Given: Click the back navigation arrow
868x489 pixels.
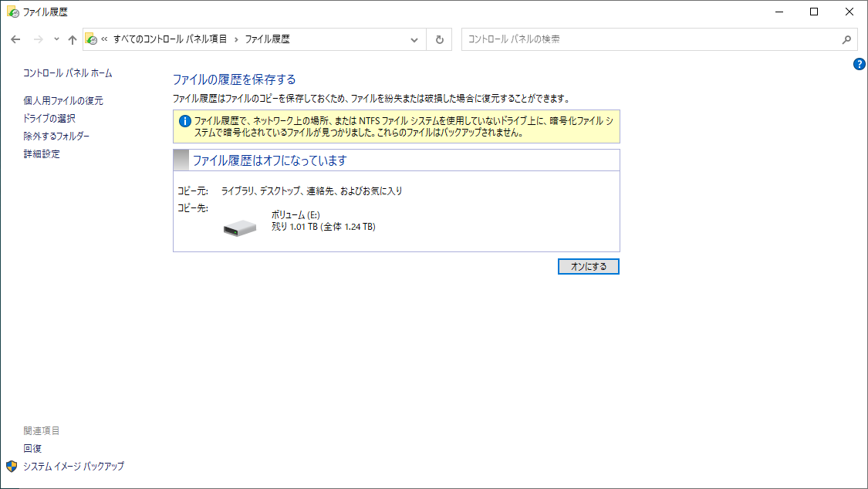Looking at the screenshot, I should pyautogui.click(x=15, y=39).
